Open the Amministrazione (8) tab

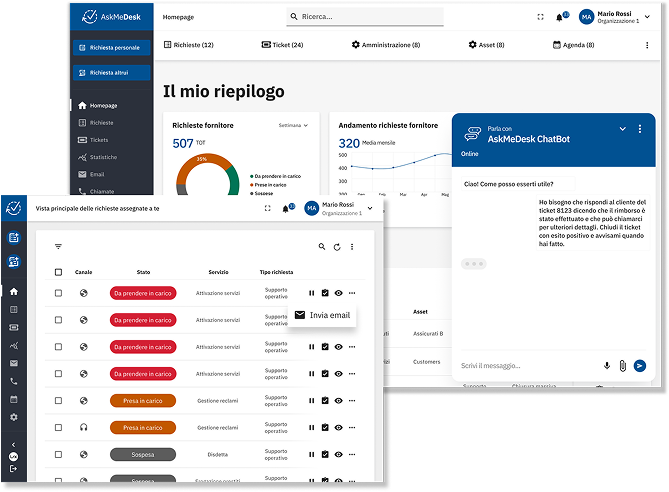[386, 45]
